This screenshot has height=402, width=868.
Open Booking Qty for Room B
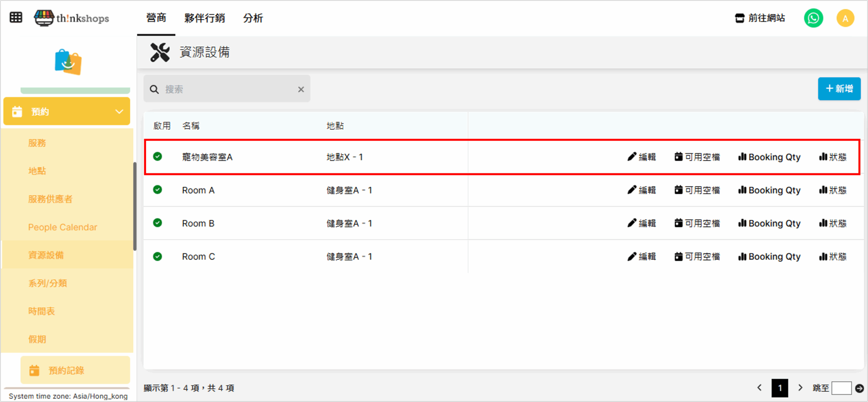(x=769, y=224)
